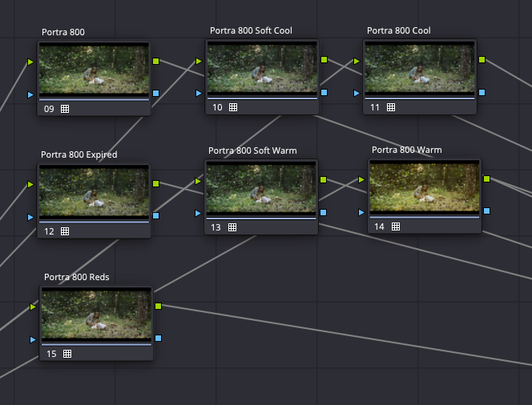This screenshot has width=532, height=405.
Task: Click the LUT grid icon on node 13
Action: 232,227
